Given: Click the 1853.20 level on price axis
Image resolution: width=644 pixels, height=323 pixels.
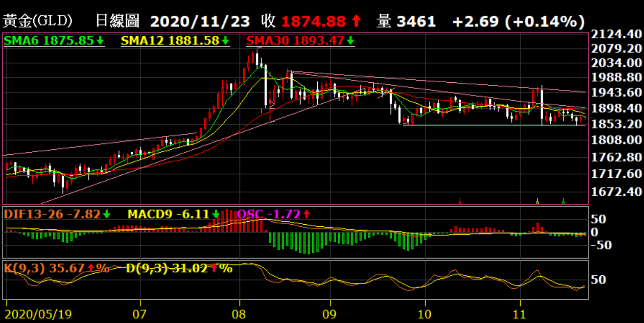Looking at the screenshot, I should coord(615,124).
